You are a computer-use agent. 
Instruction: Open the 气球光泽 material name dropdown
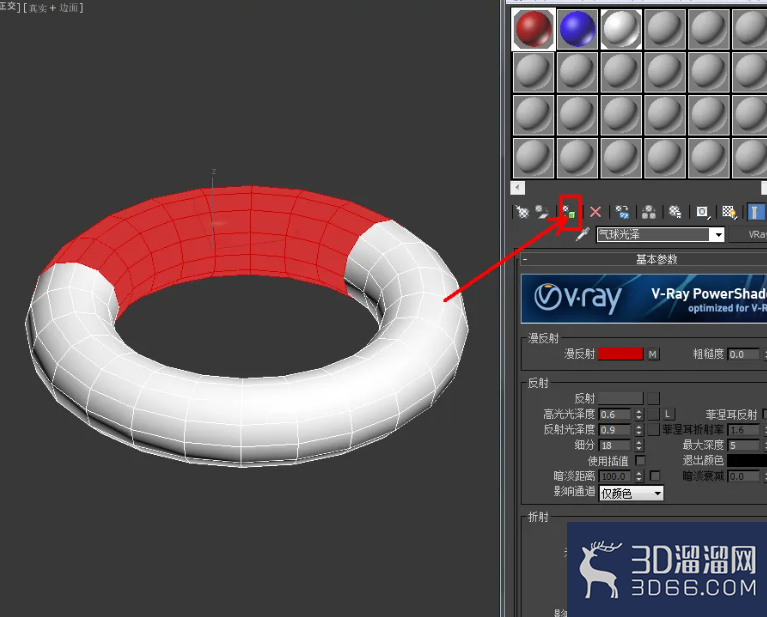click(718, 235)
